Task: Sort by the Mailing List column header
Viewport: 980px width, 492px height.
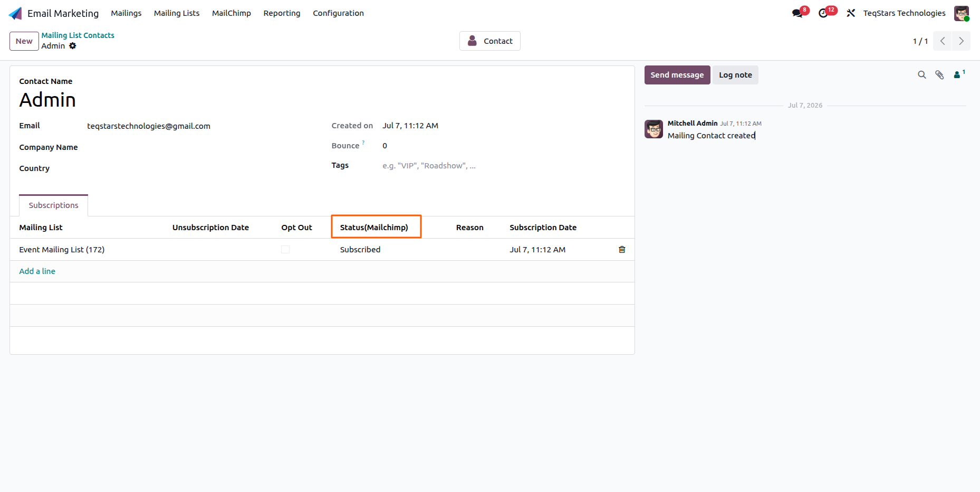Action: [41, 228]
